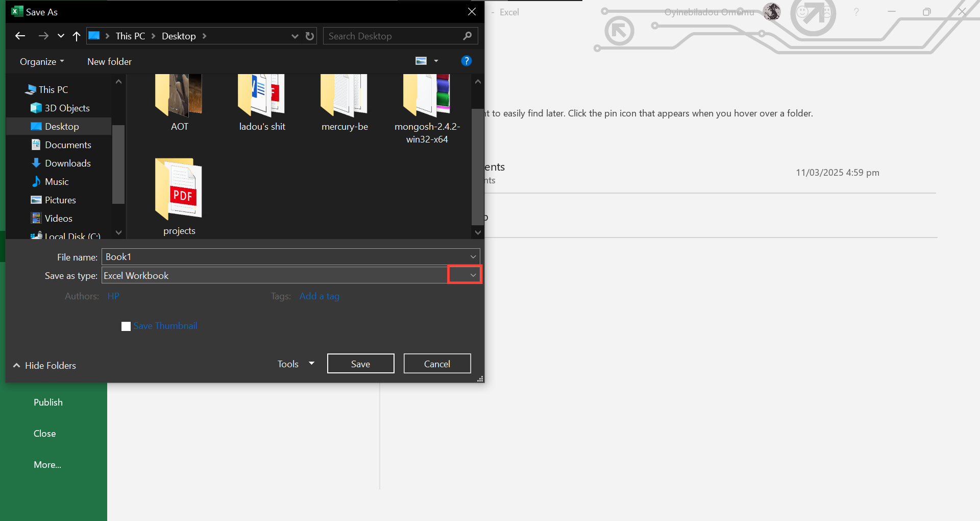The height and width of the screenshot is (521, 980).
Task: Enable the Save Thumbnail checkbox
Action: click(x=126, y=326)
